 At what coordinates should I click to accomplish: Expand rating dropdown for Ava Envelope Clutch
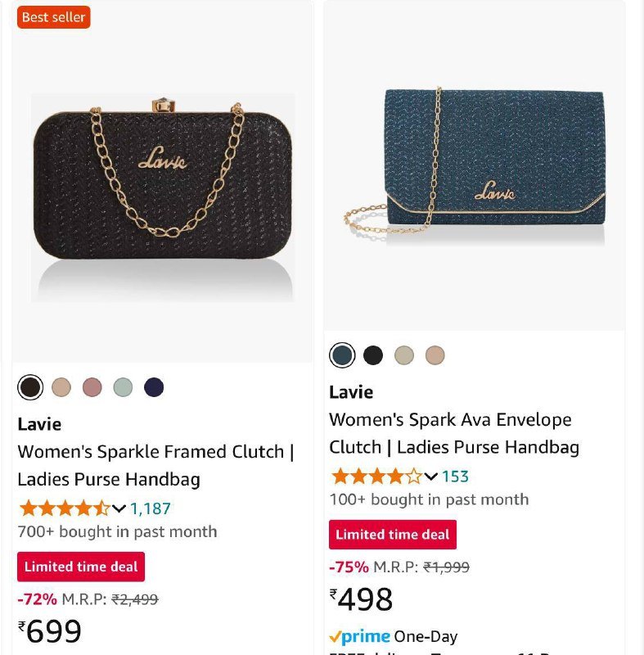pyautogui.click(x=430, y=477)
